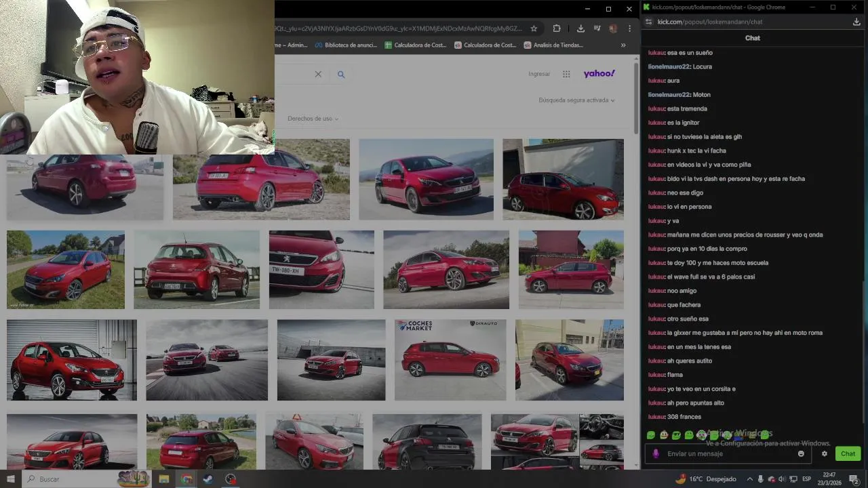The image size is (868, 488).
Task: Bookmark this page with the star icon
Action: 534,28
